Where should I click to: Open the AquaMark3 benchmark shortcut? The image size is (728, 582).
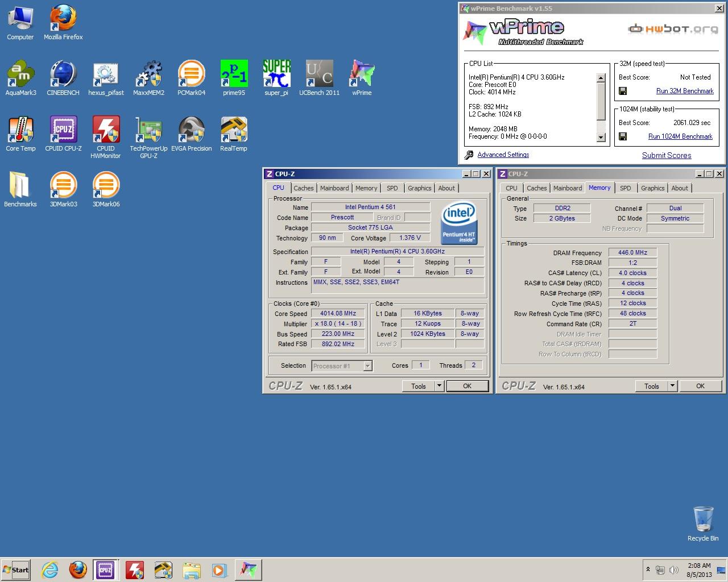click(x=20, y=78)
